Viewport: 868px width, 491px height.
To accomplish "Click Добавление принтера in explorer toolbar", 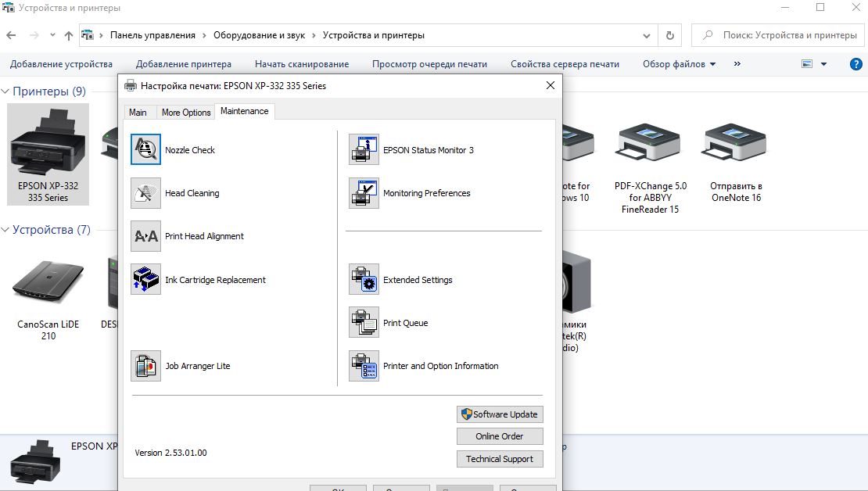I will click(184, 64).
